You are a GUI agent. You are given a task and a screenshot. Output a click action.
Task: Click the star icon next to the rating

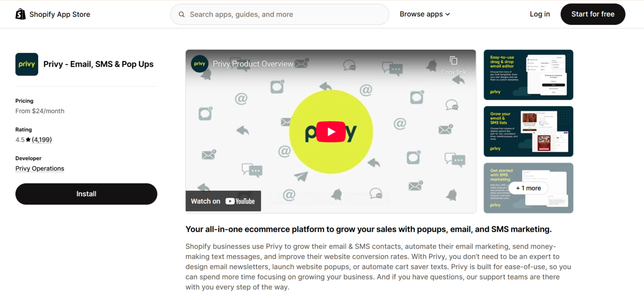tap(28, 139)
